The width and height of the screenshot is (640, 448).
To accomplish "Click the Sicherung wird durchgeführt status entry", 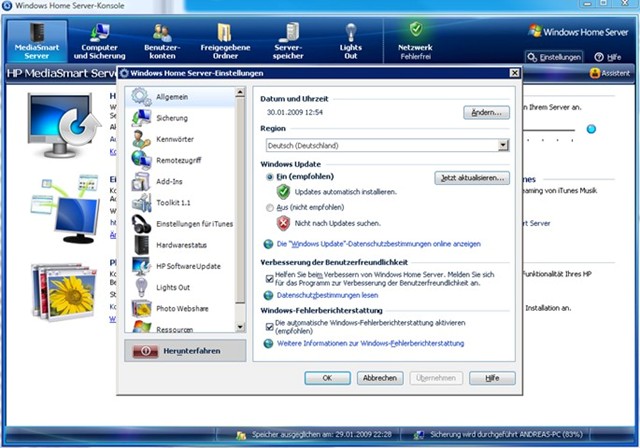I will pyautogui.click(x=506, y=435).
